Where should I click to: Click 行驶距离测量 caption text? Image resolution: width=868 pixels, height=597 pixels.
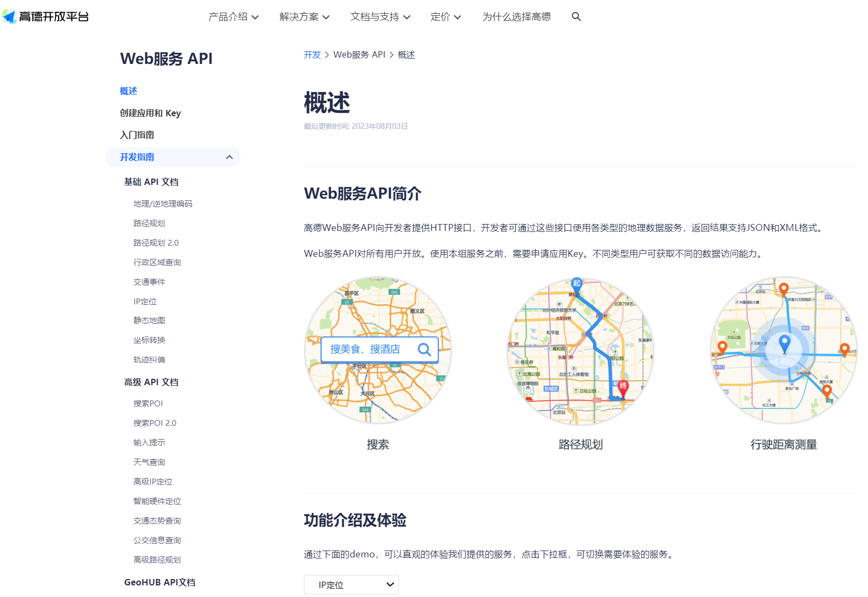[x=783, y=445]
